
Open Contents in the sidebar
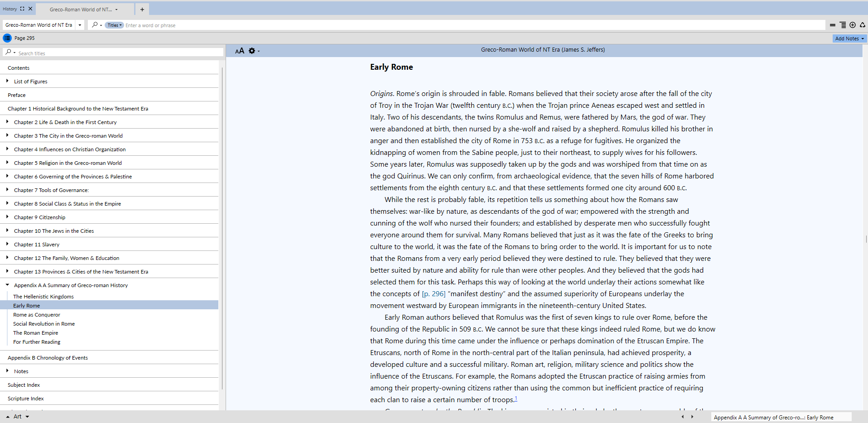coord(19,68)
